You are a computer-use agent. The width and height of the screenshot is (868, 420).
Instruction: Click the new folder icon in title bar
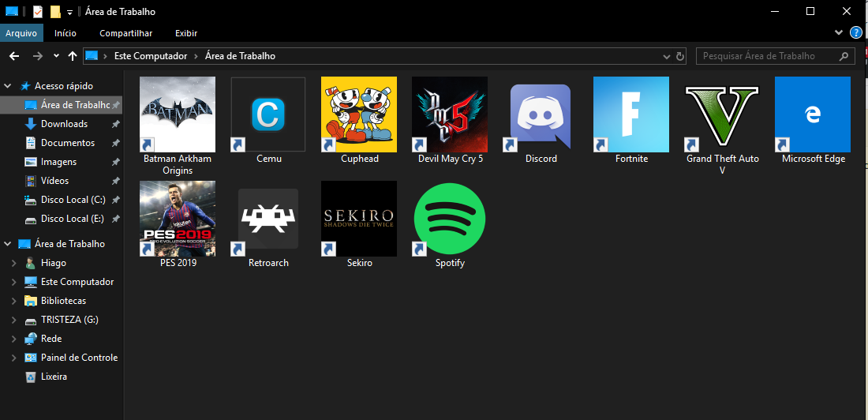pyautogui.click(x=54, y=12)
